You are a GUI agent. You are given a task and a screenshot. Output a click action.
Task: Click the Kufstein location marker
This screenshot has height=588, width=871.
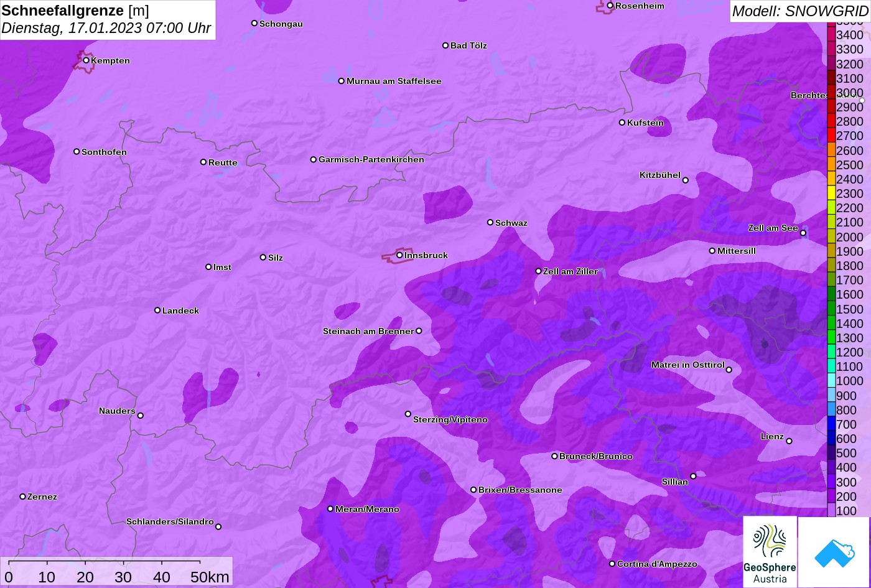pos(622,123)
